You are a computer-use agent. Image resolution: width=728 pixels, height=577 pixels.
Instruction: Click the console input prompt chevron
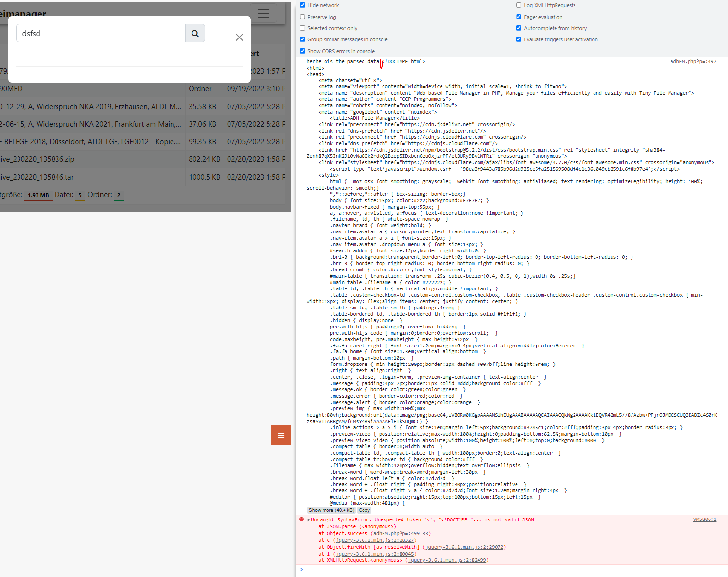[x=302, y=568]
